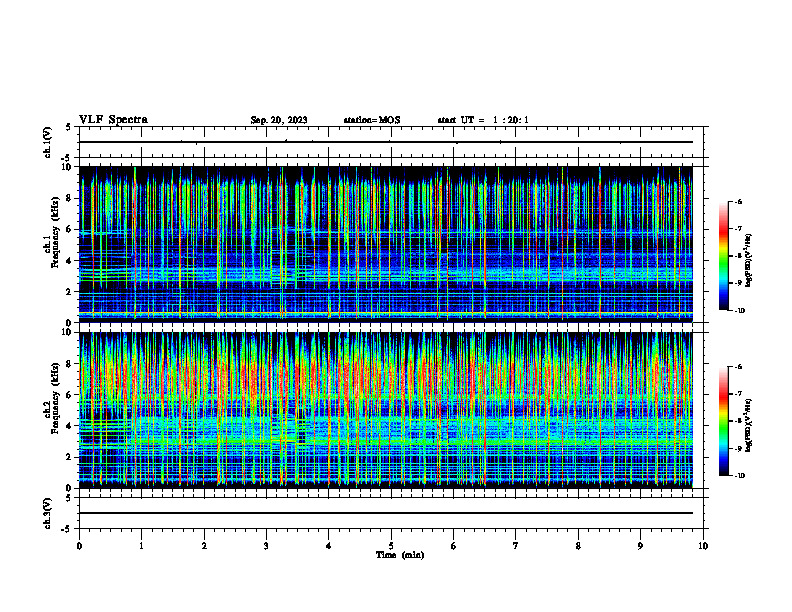Click the "start UT = 1 : 20: 1" text
The width and height of the screenshot is (792, 612).
pos(483,120)
